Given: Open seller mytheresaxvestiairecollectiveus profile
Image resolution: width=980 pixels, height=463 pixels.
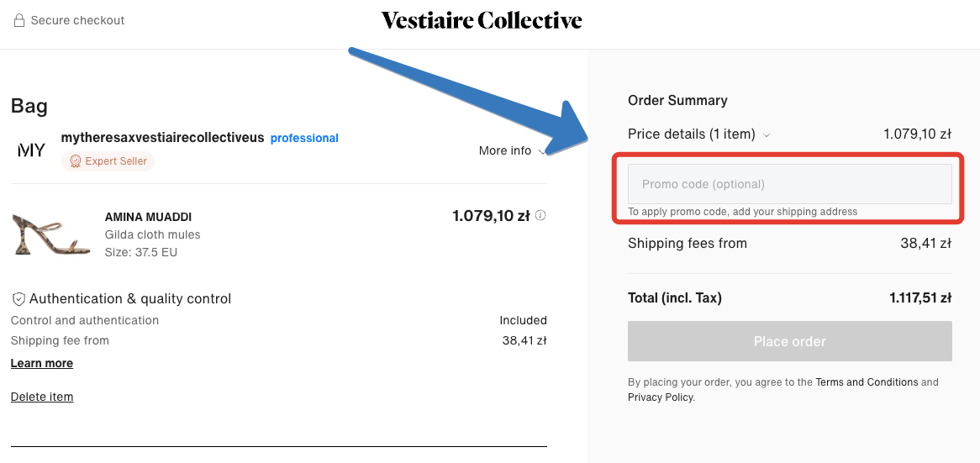Looking at the screenshot, I should coord(162,137).
